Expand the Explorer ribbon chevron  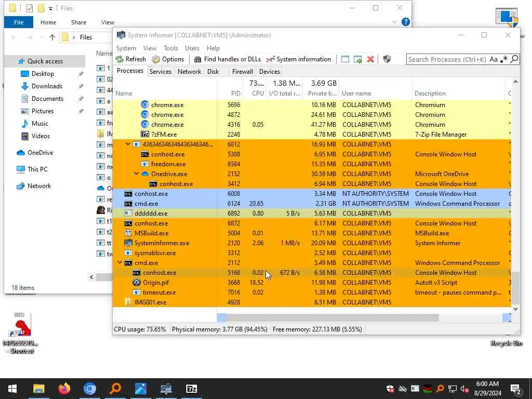click(394, 22)
